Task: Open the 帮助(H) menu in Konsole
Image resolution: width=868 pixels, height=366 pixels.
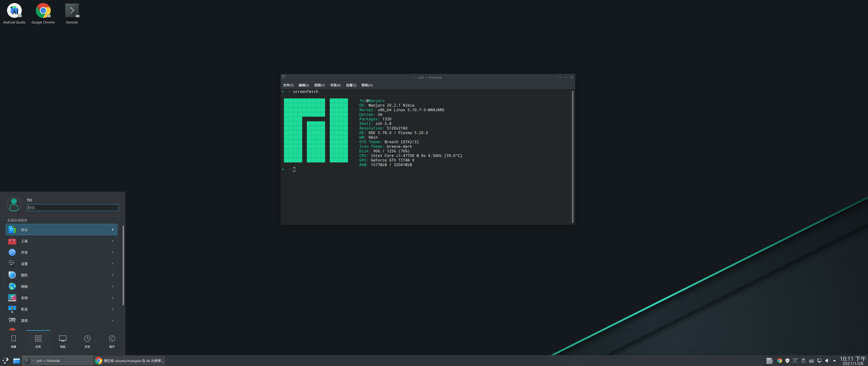Action: point(367,85)
